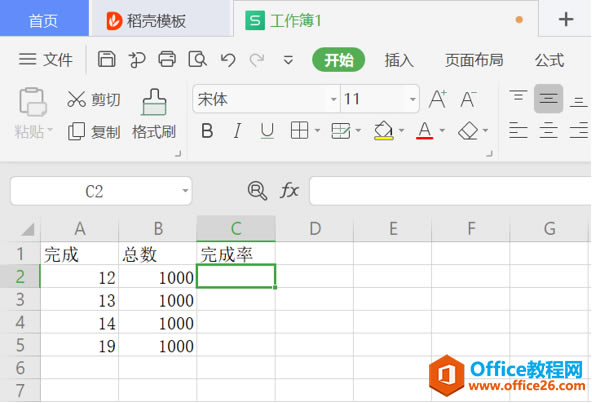Viewport: 592px width, 403px height.
Task: Toggle Underline formatting
Action: click(x=267, y=131)
